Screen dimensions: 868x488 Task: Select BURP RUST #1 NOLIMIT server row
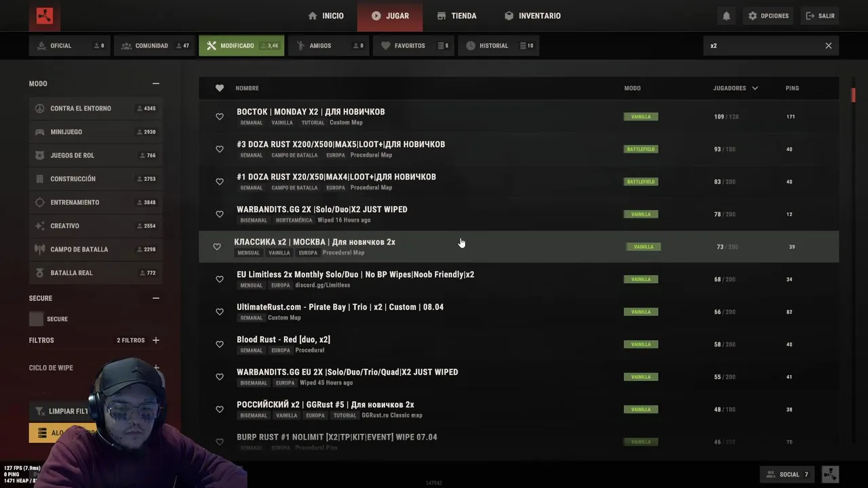[519, 442]
